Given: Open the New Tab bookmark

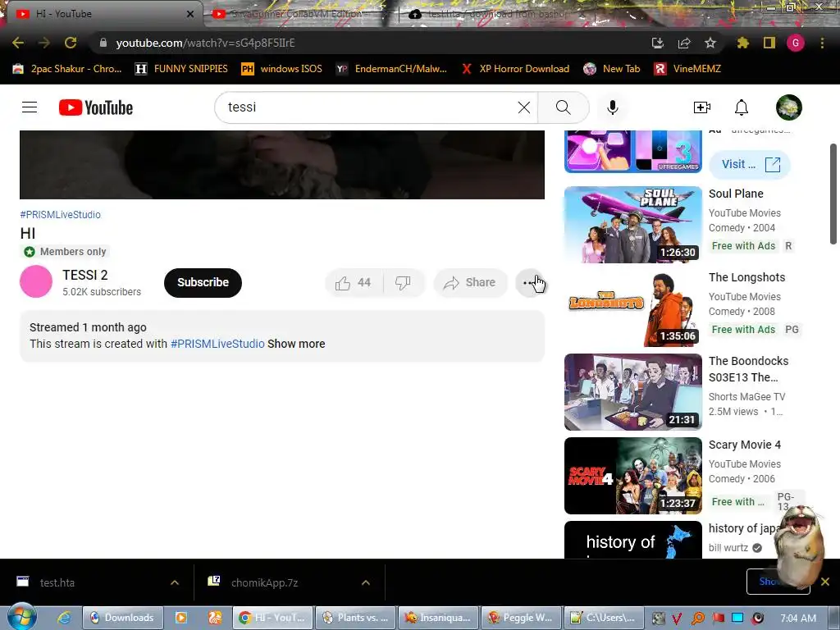Looking at the screenshot, I should tap(612, 69).
